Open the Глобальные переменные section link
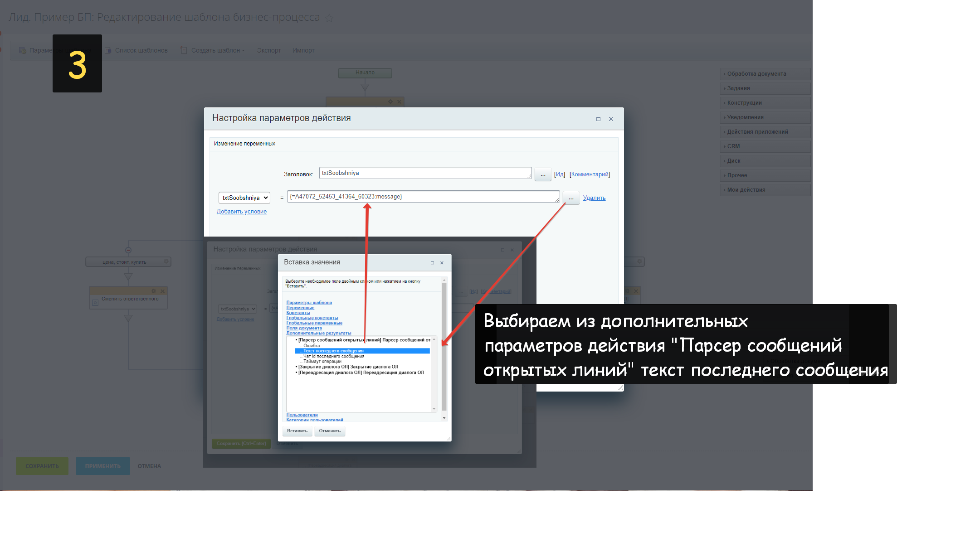This screenshot has width=980, height=542. coord(314,323)
